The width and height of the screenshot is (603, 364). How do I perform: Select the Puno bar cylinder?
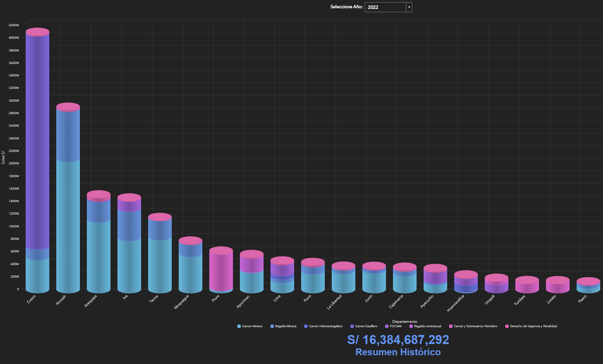click(313, 275)
